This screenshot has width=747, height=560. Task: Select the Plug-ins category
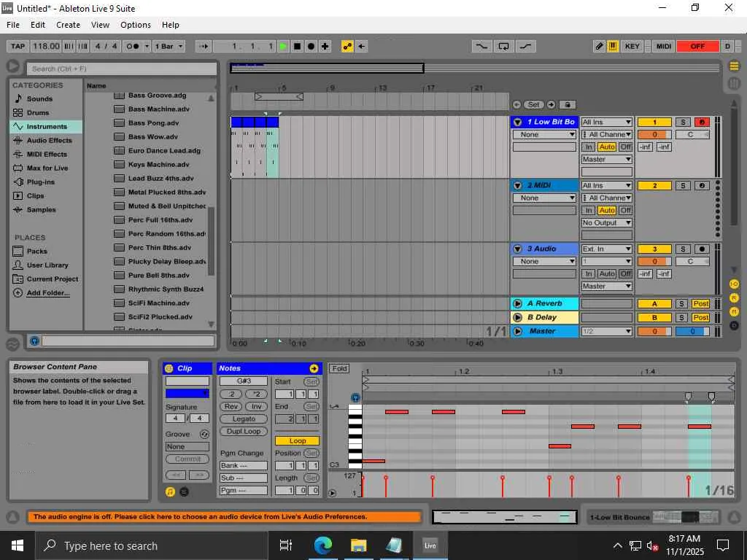coord(46,182)
